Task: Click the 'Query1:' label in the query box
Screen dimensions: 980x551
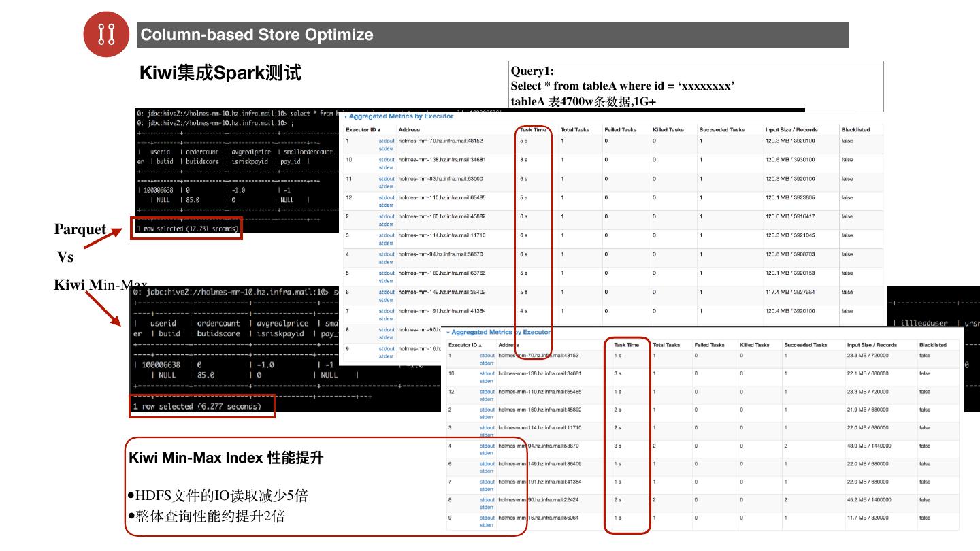Action: 532,71
